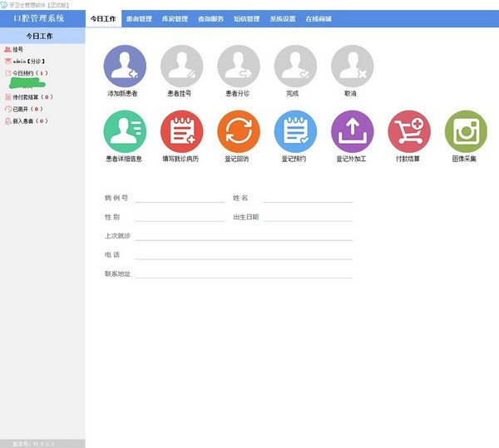
Task: Open 患者详细信息 patient details
Action: (124, 131)
